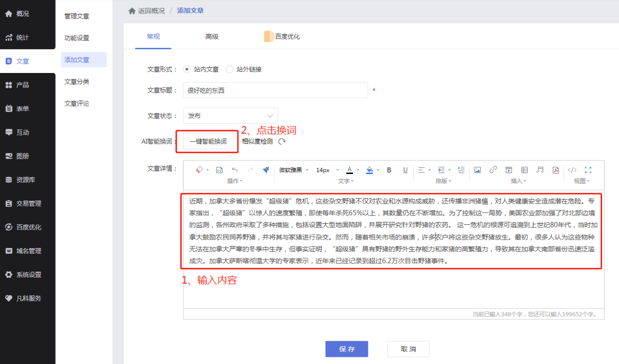
Task: Switch to source code view icon
Action: click(572, 170)
